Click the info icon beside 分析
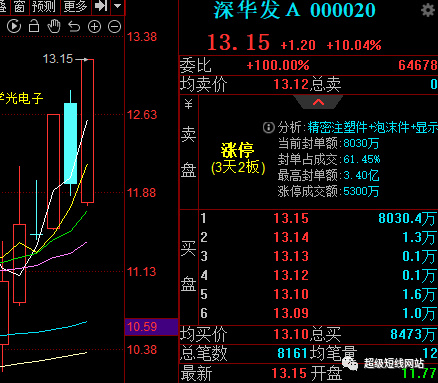The image size is (438, 383). [x=269, y=127]
